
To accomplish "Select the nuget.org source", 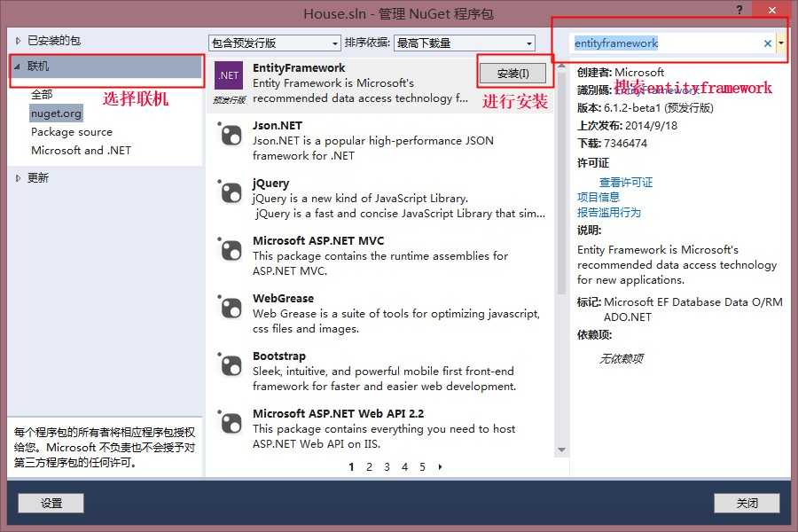I will point(56,113).
